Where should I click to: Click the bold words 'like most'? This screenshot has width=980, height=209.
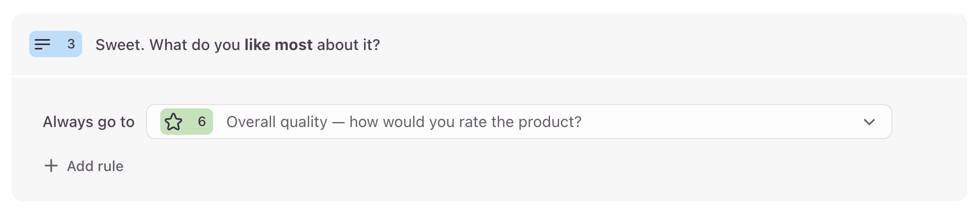pyautogui.click(x=279, y=45)
